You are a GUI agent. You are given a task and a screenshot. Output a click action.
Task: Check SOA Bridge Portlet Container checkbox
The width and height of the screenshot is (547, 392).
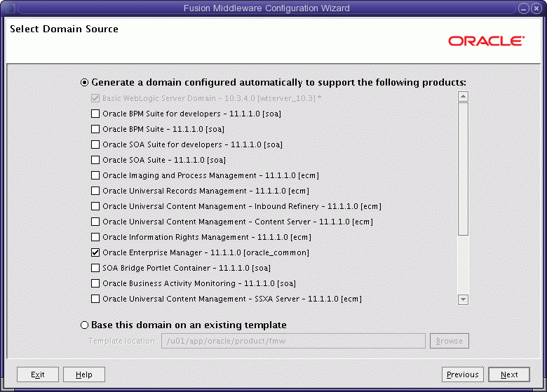(x=95, y=268)
